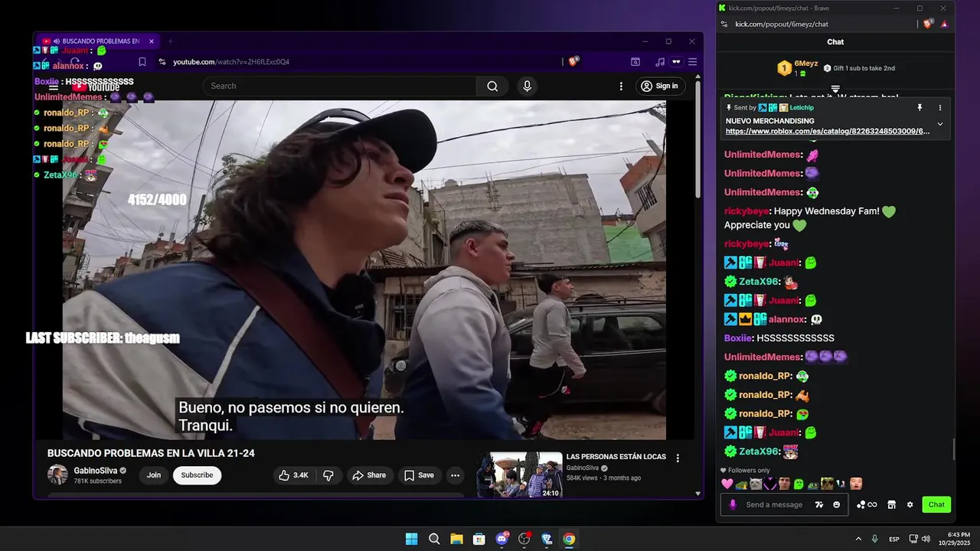Open site settings icon in kick.com address bar

724,24
